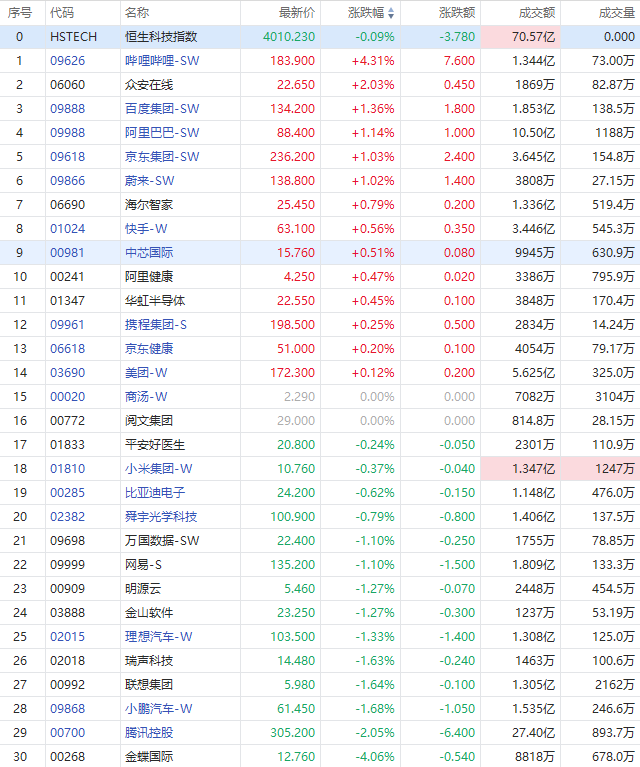Select 海尔智家 row name

point(149,204)
